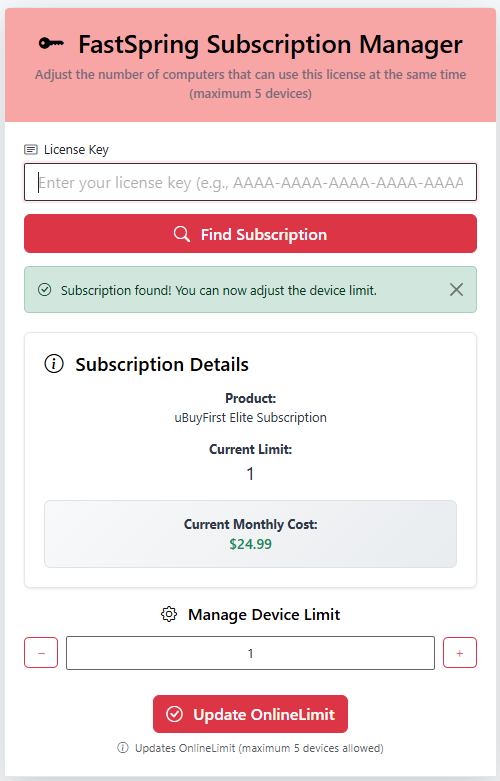The image size is (500, 781).
Task: Click the info icon near Updates OnlineLimit note
Action: tap(123, 748)
